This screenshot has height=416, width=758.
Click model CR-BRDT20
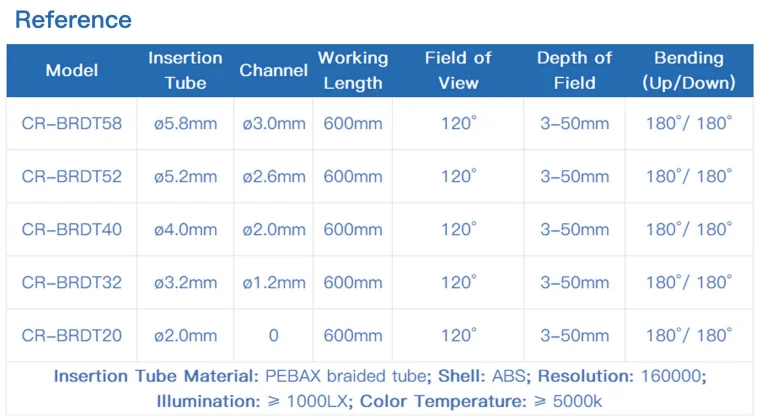72,336
